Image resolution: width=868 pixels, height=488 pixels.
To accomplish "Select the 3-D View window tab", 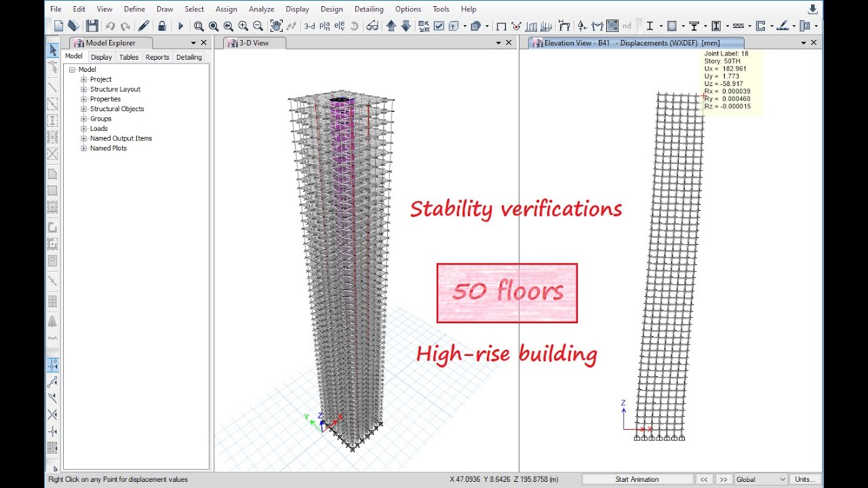I will tap(254, 43).
